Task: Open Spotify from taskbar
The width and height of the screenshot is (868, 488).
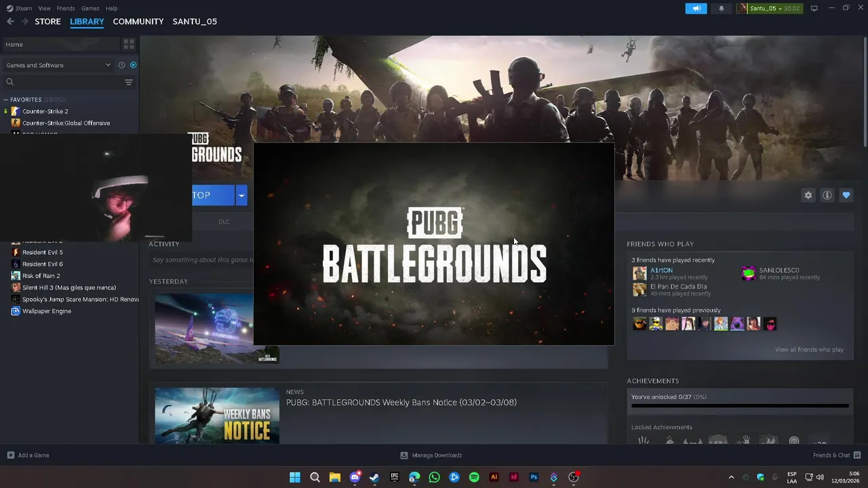Action: point(474,477)
